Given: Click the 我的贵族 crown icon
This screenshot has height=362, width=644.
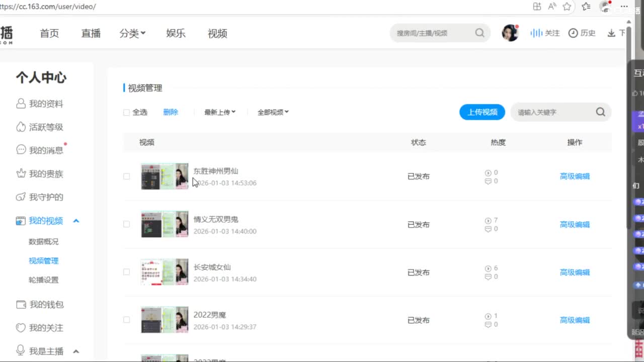Looking at the screenshot, I should (21, 173).
